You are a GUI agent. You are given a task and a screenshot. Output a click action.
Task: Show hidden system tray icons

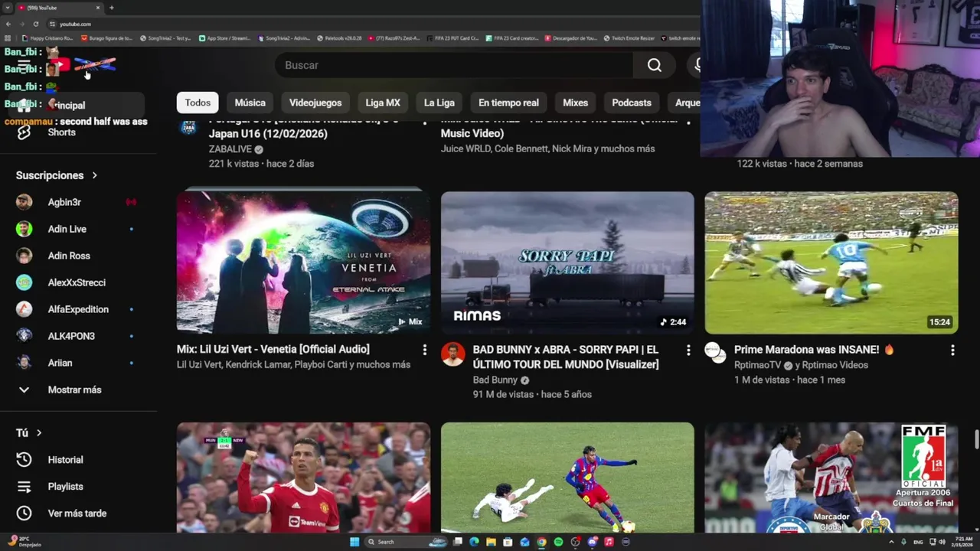[x=892, y=542]
